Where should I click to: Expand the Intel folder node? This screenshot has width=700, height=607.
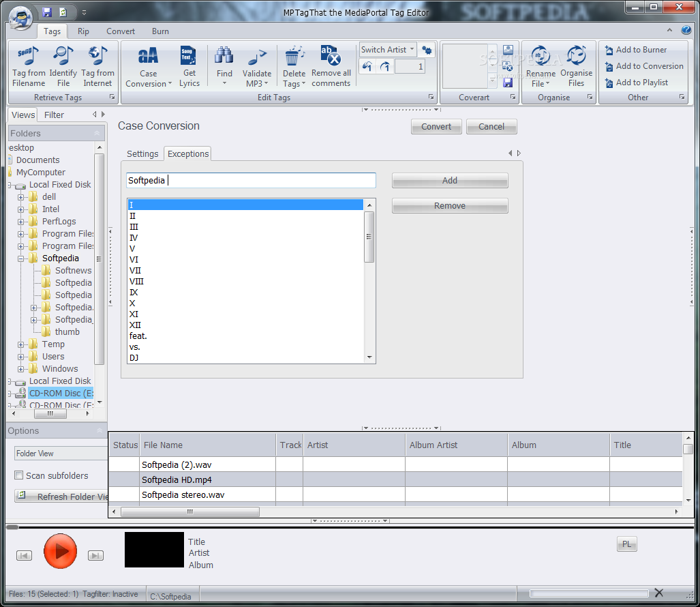[x=20, y=209]
